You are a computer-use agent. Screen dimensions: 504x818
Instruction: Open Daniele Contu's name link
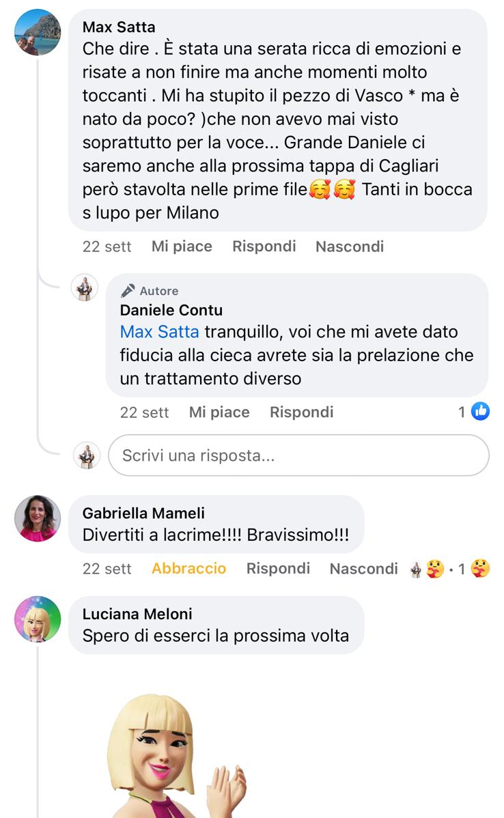click(171, 310)
